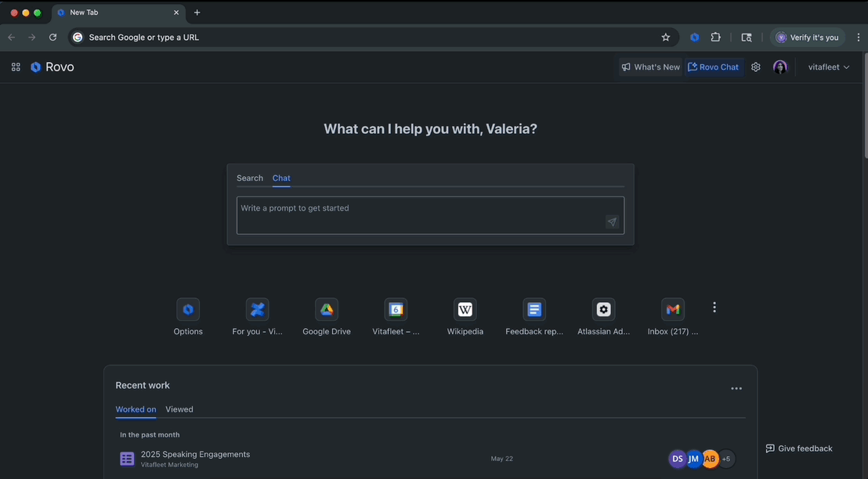Open Rovo Chat button
This screenshot has height=479, width=868.
pyautogui.click(x=713, y=67)
